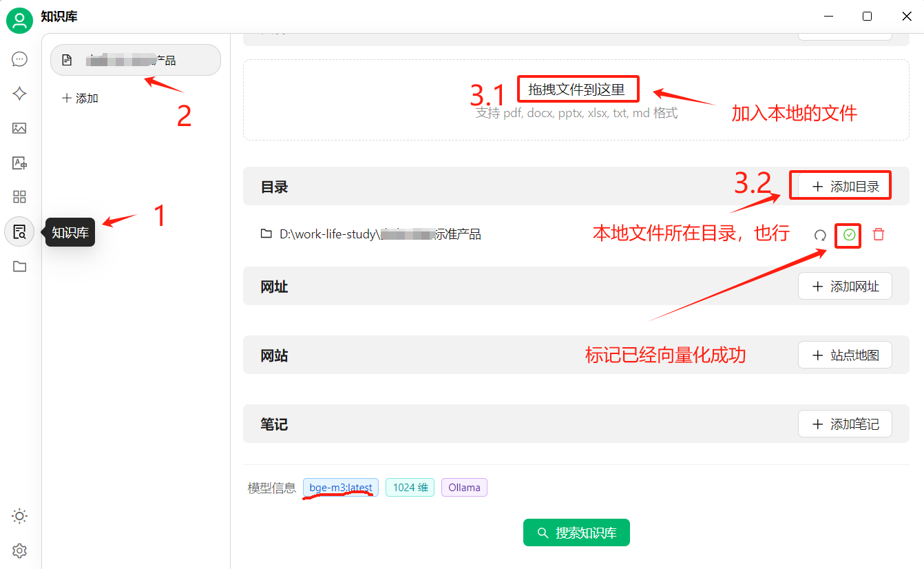Screen dimensions: 924x569
Task: Select the knowledge base ending in 产品
Action: tap(136, 60)
